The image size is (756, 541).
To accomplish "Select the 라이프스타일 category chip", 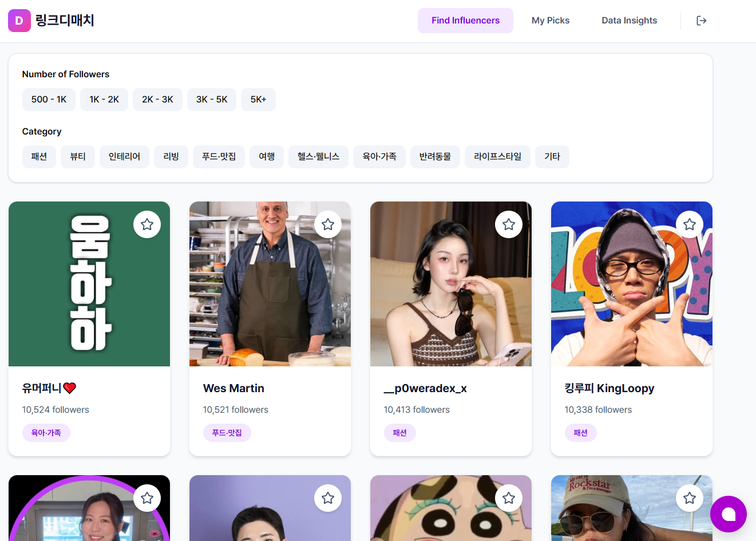I will 497,157.
